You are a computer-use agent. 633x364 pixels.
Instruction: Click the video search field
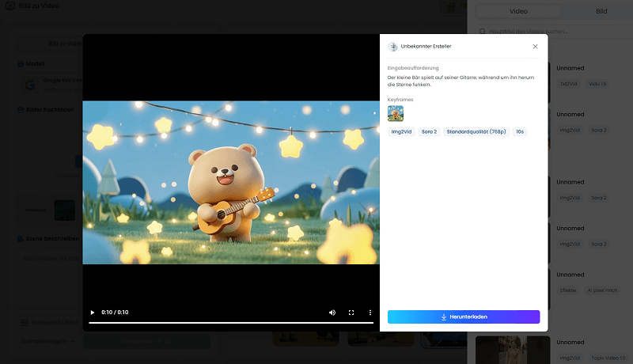pyautogui.click(x=554, y=32)
